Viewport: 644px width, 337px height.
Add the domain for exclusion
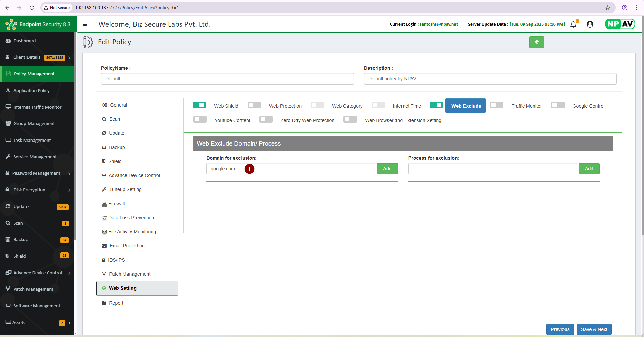pyautogui.click(x=387, y=169)
